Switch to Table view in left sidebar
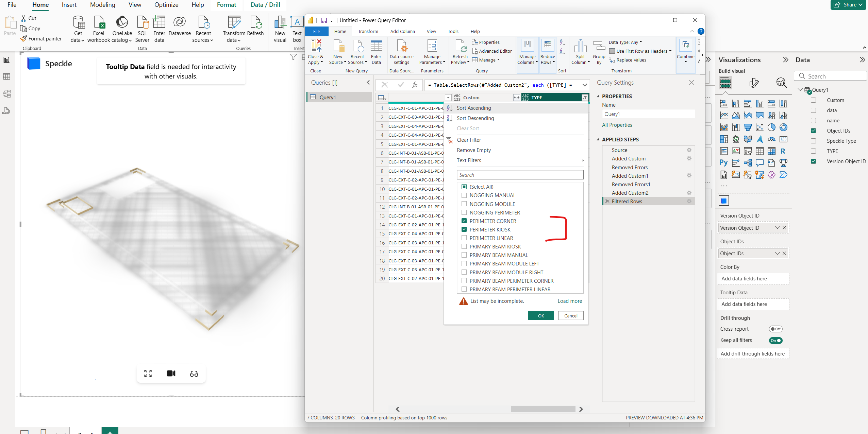 point(6,76)
